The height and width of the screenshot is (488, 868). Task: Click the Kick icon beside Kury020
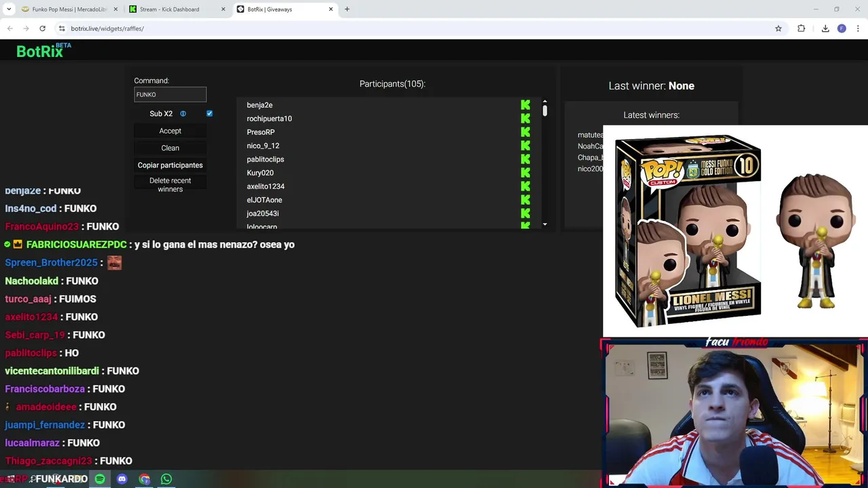tap(526, 173)
